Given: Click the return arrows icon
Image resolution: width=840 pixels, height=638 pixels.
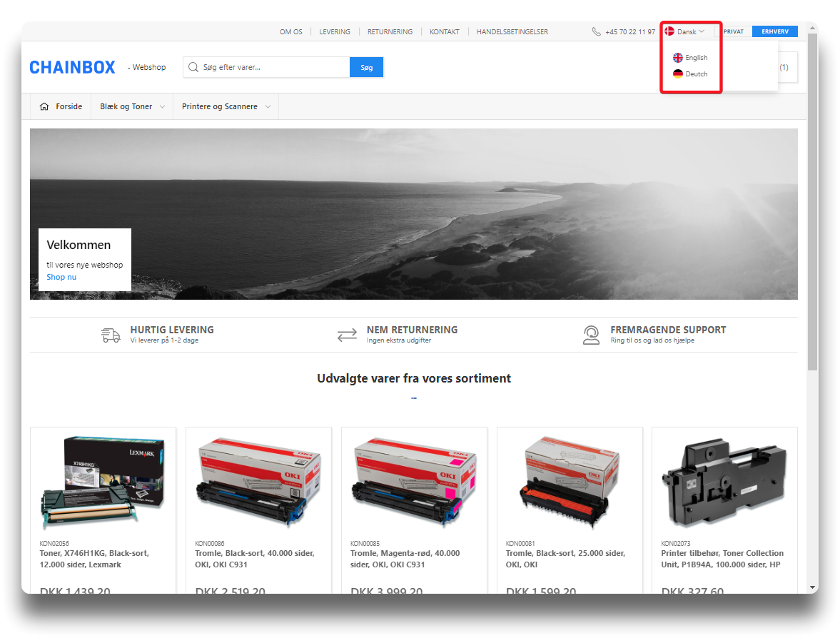Looking at the screenshot, I should [347, 335].
